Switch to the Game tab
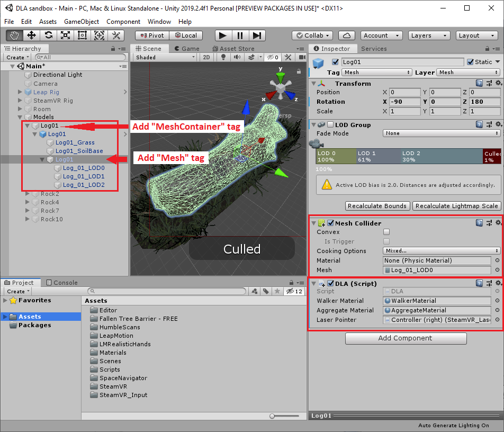 tap(187, 49)
